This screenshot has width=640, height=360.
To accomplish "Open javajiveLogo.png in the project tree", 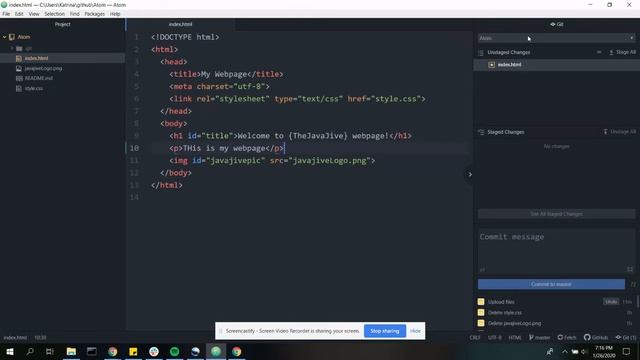I will click(x=43, y=69).
